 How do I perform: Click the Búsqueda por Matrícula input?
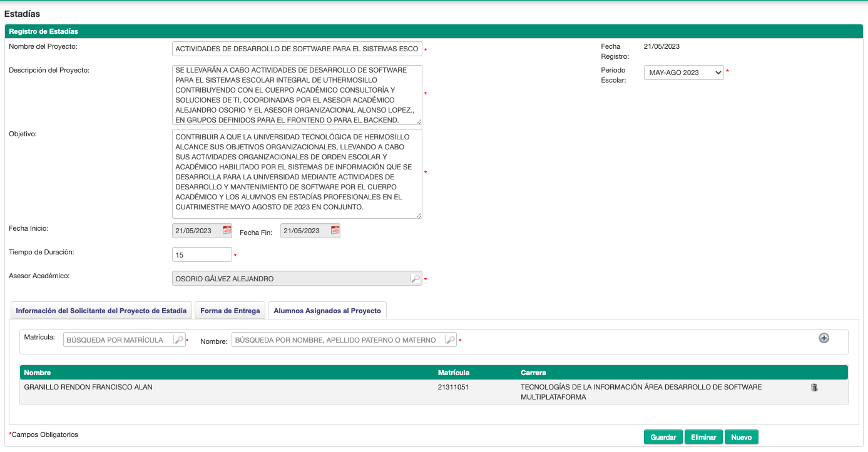[118, 340]
